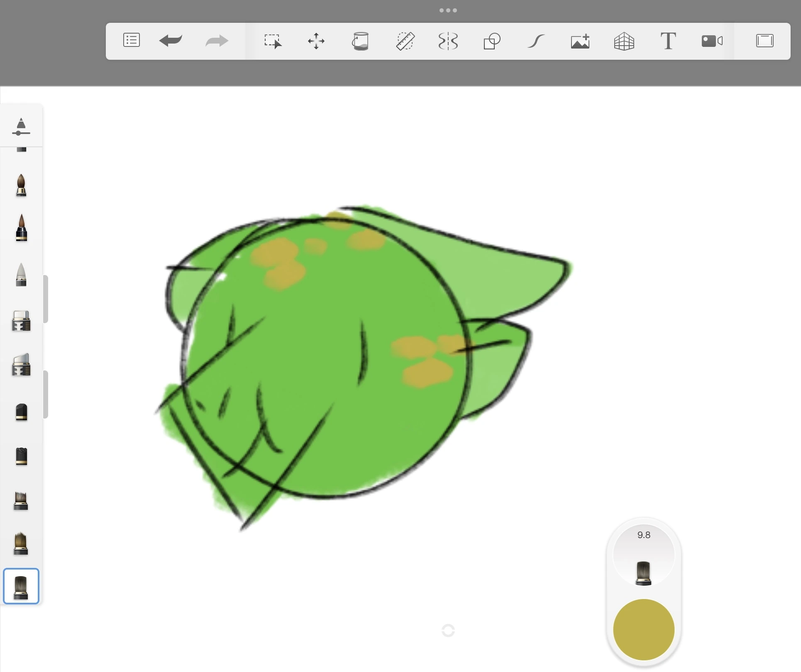Tap the 9.8 brush size puck
801x672 pixels.
click(644, 556)
